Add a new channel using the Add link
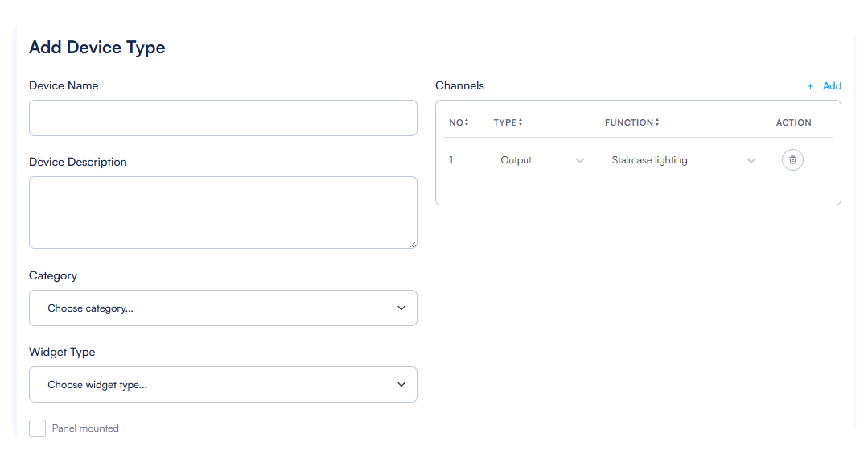 tap(832, 86)
